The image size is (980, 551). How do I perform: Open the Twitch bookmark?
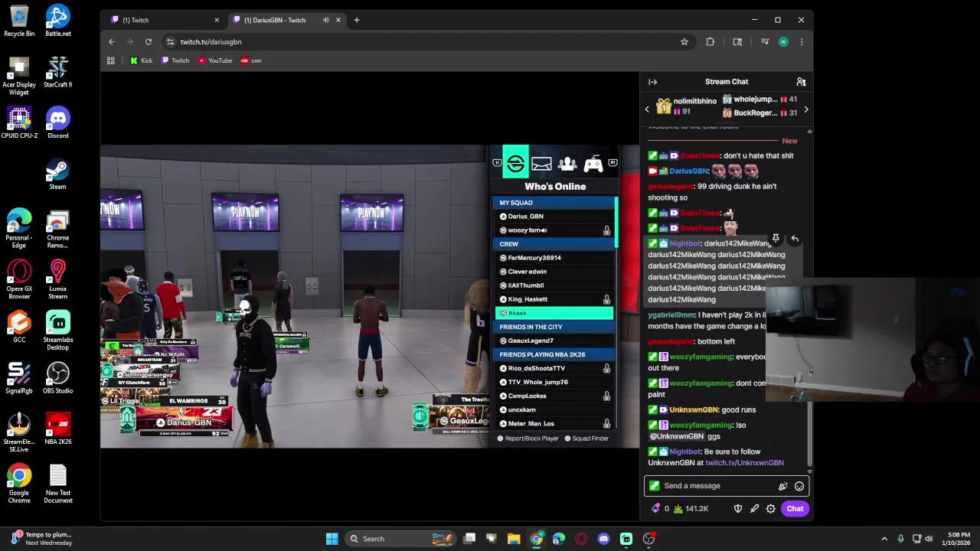(x=175, y=60)
